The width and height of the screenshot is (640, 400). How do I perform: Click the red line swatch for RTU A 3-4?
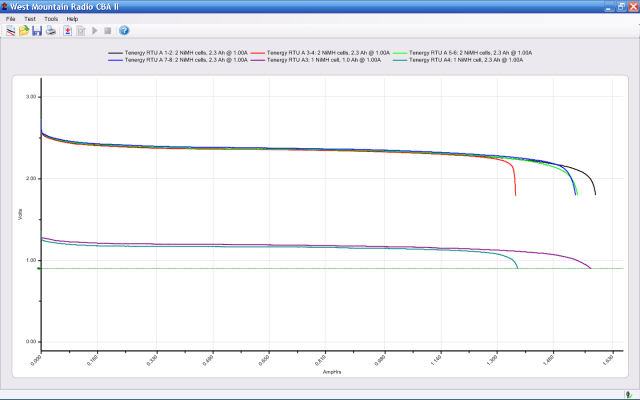click(x=258, y=53)
